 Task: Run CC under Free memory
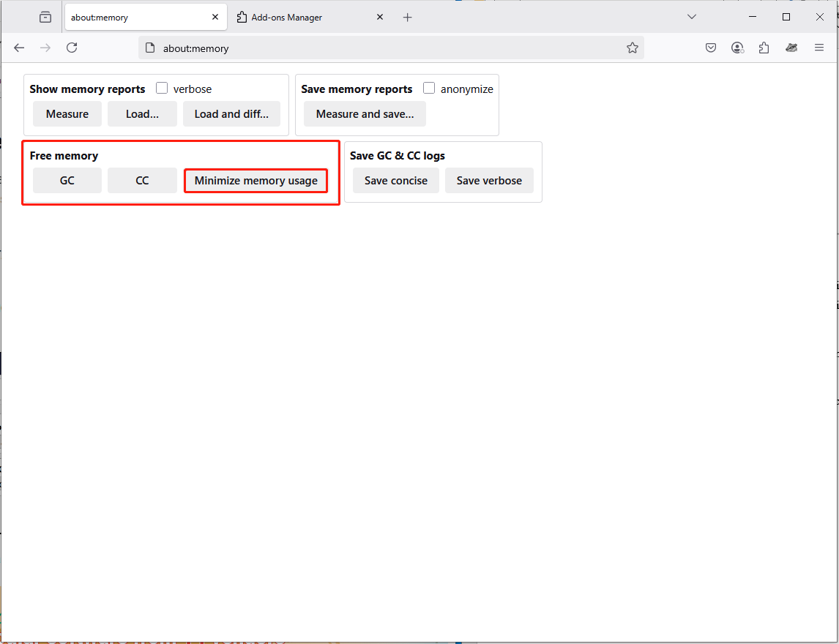pyautogui.click(x=142, y=181)
